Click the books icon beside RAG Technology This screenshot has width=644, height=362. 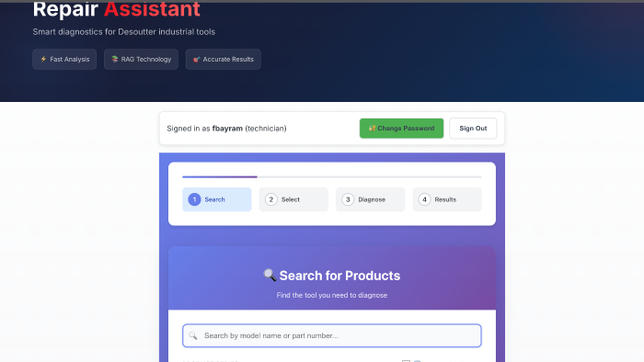coord(115,59)
